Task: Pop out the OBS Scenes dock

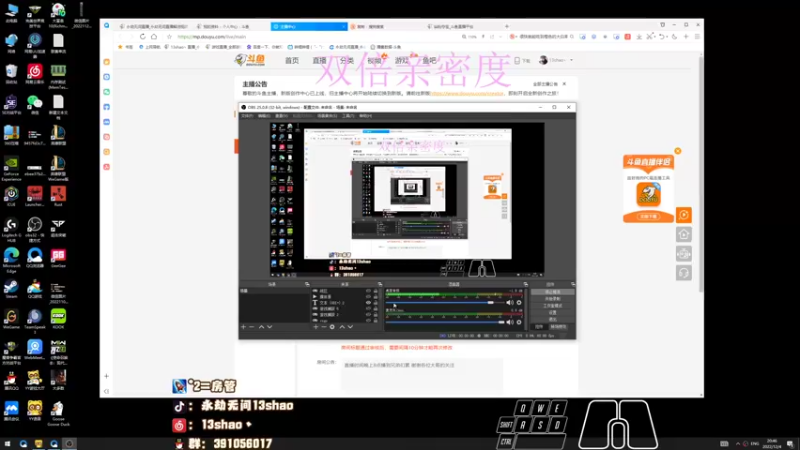Action: [x=307, y=284]
